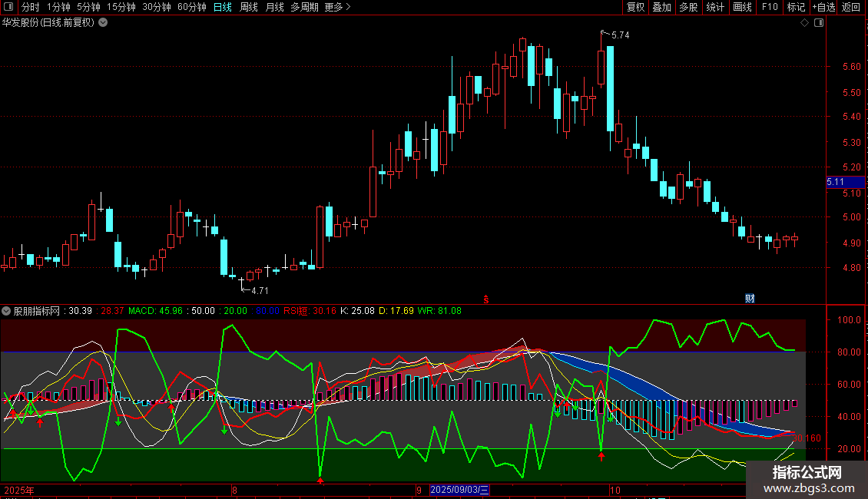Select the 周线 weekly period

pos(249,7)
